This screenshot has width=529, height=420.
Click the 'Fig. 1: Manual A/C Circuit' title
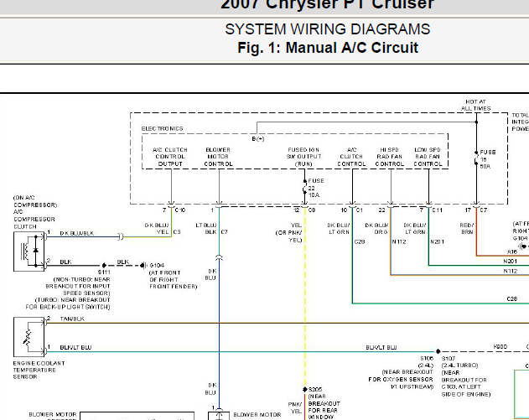click(328, 48)
